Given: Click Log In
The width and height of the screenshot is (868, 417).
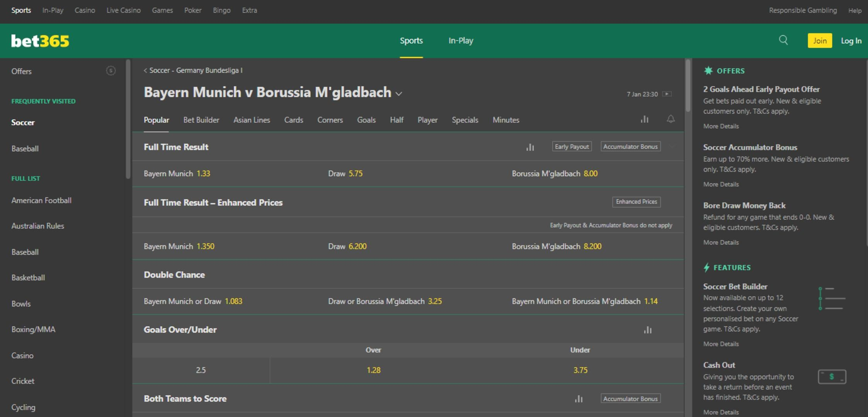Looking at the screenshot, I should tap(851, 41).
